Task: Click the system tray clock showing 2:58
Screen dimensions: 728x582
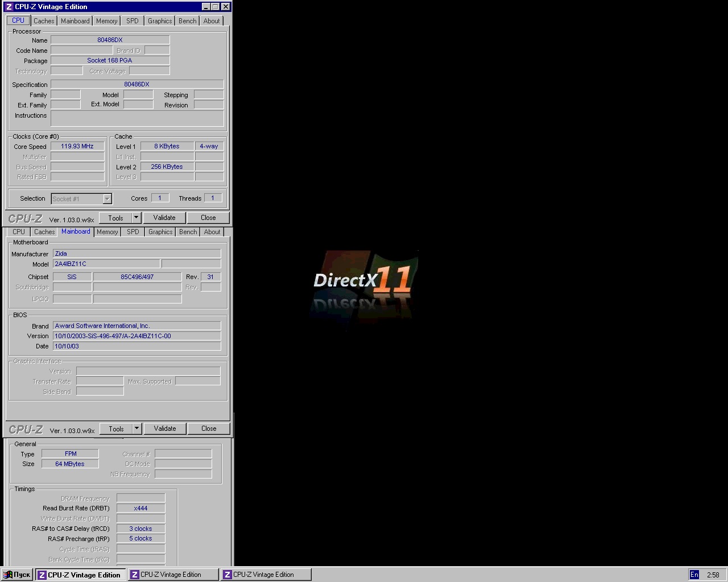Action: [713, 575]
